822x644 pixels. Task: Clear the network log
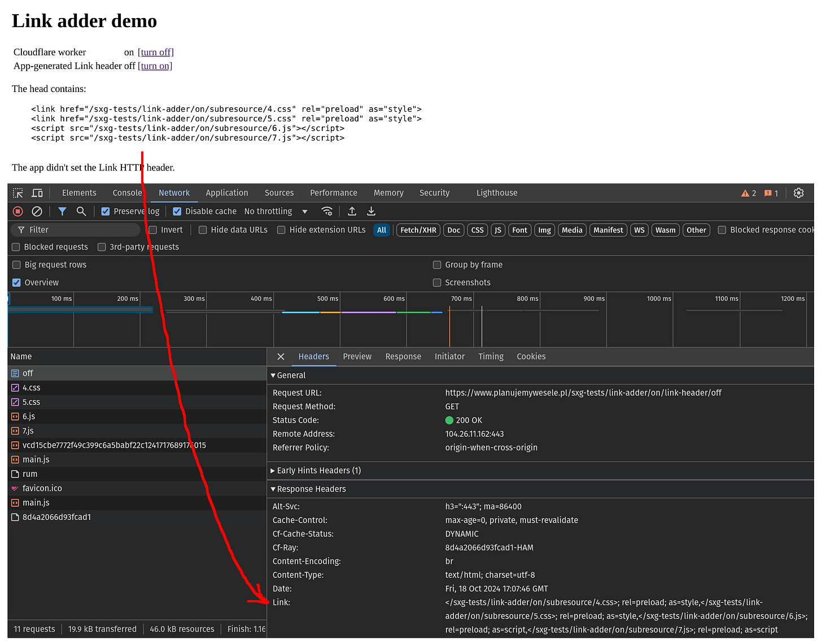click(x=37, y=211)
